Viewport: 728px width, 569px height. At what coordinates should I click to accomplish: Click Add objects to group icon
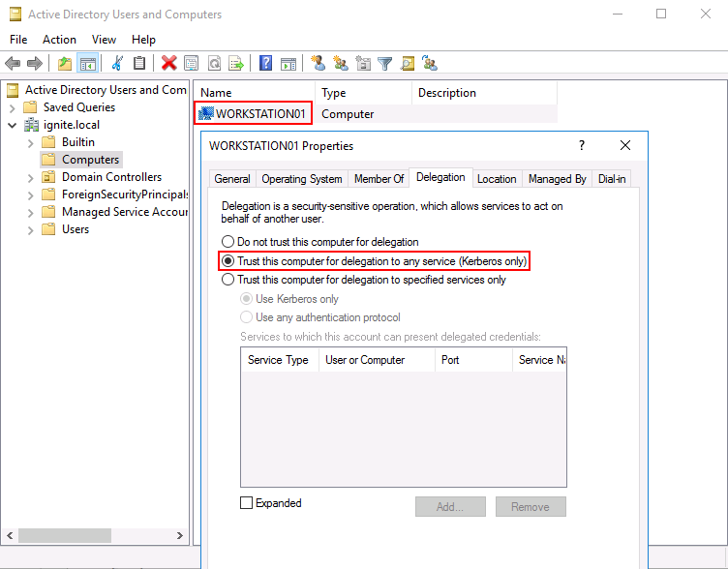click(x=430, y=63)
